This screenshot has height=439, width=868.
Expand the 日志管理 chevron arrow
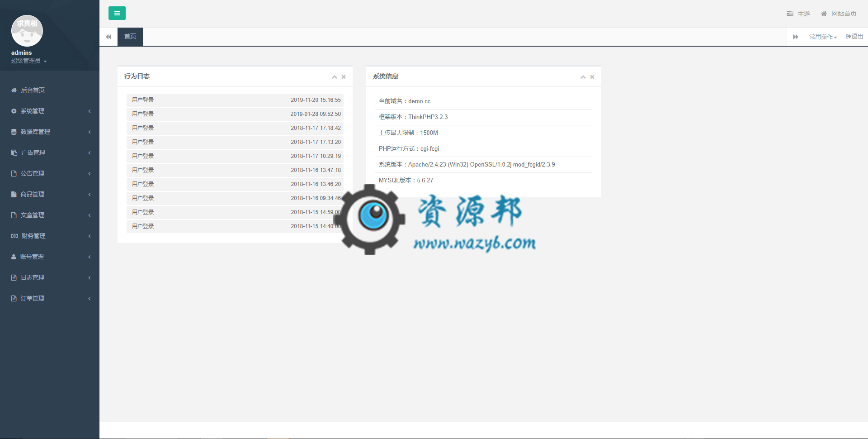90,277
